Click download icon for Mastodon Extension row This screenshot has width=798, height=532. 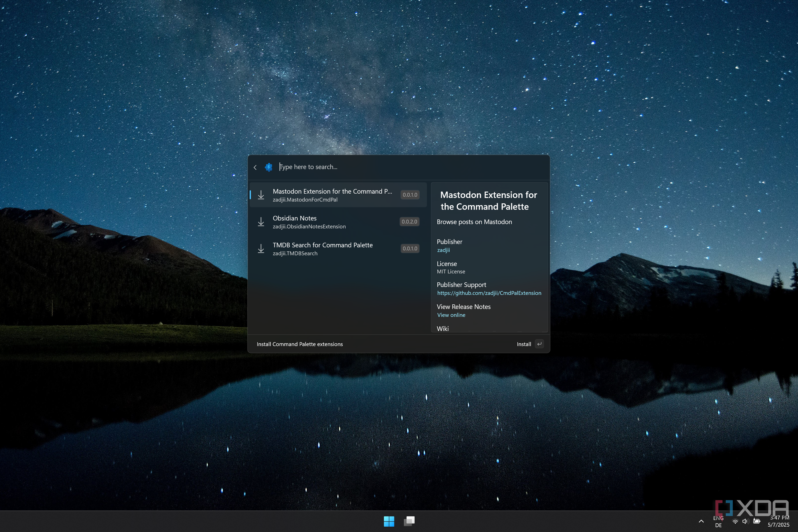[x=261, y=195]
